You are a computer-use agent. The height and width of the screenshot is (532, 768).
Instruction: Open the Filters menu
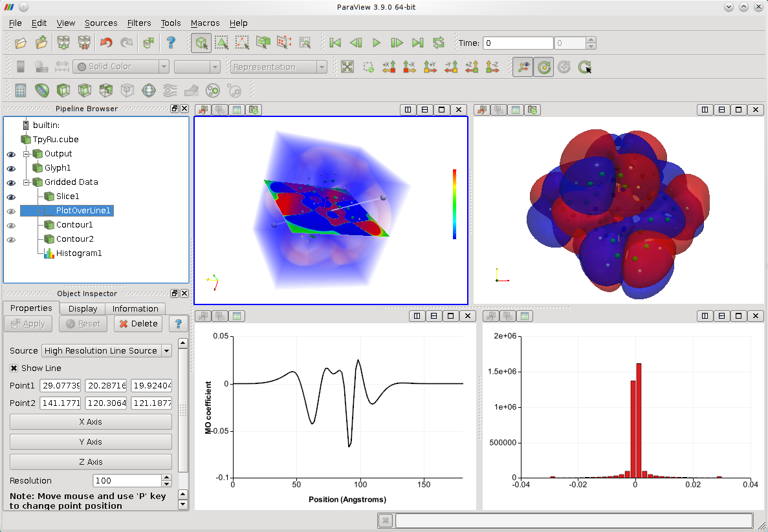pyautogui.click(x=139, y=23)
